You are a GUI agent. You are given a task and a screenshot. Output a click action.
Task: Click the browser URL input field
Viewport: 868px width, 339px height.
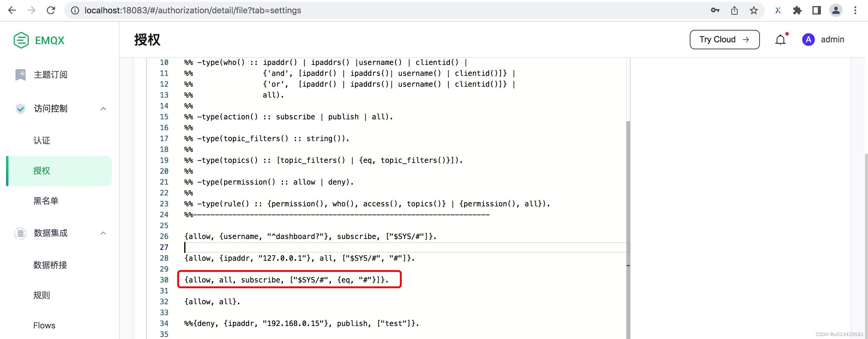click(194, 10)
